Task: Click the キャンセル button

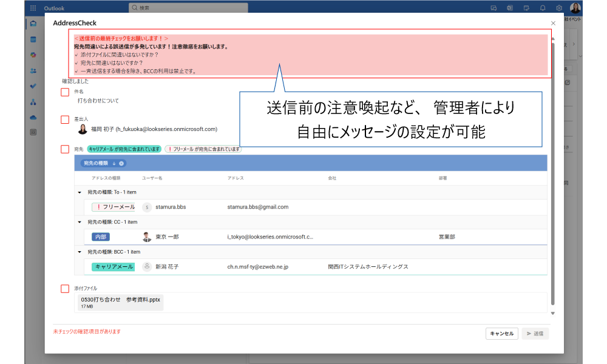Action: pos(501,333)
